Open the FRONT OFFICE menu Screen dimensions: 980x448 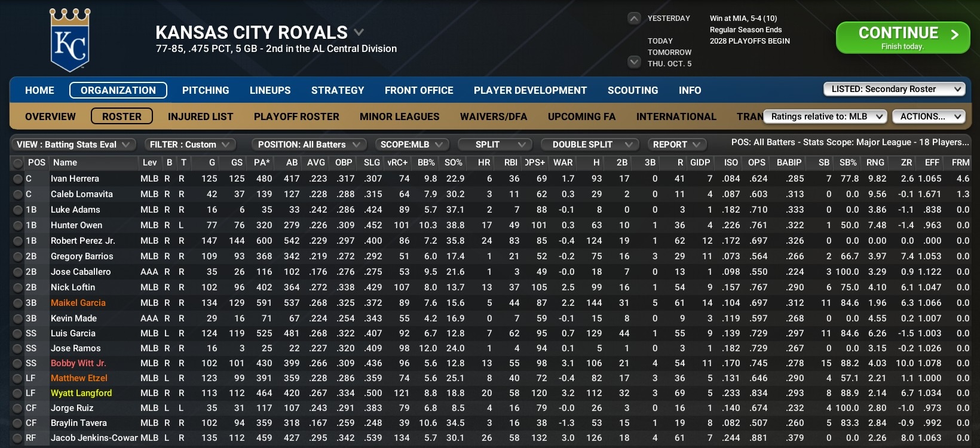click(x=419, y=90)
